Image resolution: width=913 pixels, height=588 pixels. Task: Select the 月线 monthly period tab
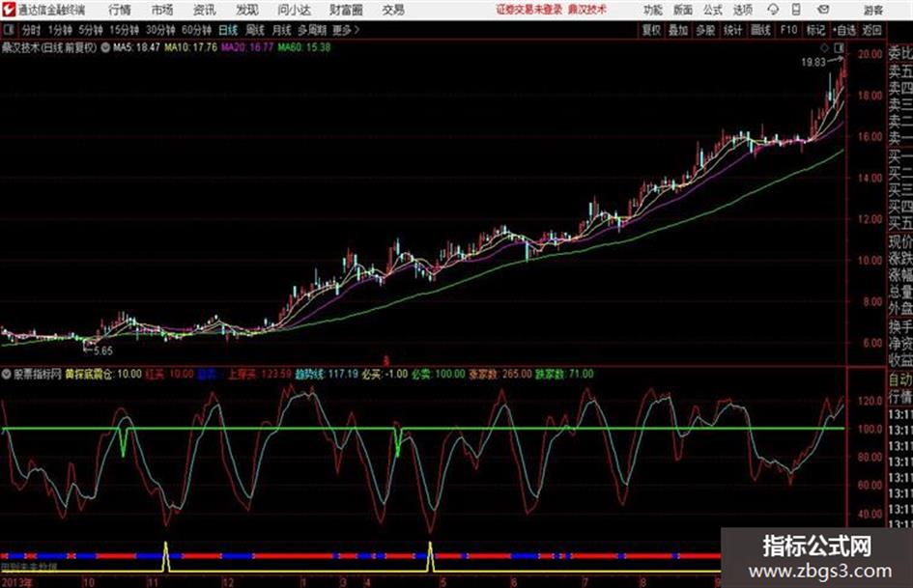click(282, 30)
